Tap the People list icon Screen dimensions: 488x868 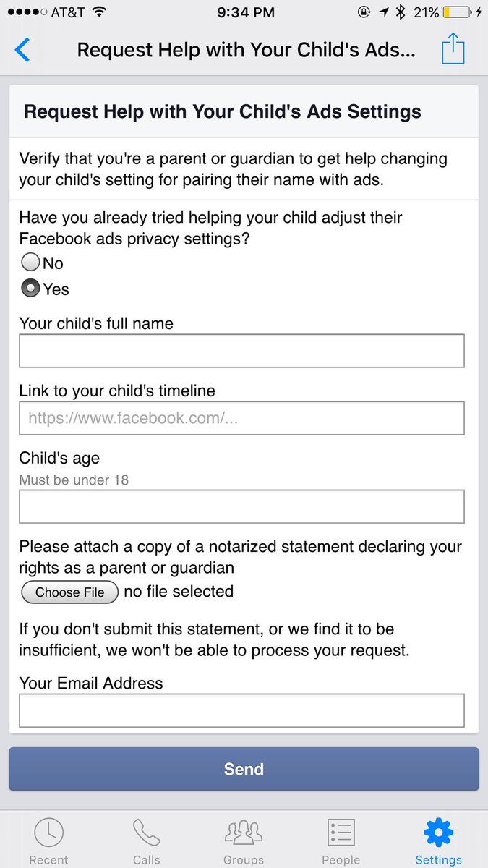pyautogui.click(x=341, y=833)
